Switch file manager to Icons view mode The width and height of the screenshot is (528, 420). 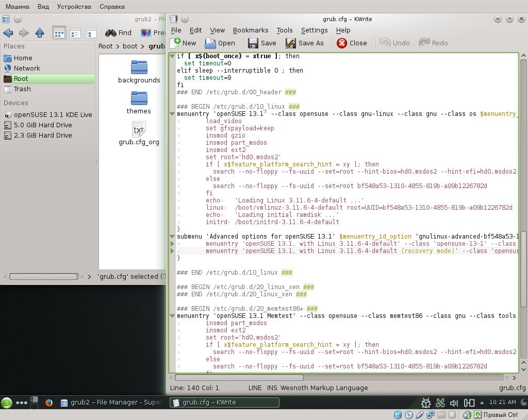pyautogui.click(x=59, y=33)
